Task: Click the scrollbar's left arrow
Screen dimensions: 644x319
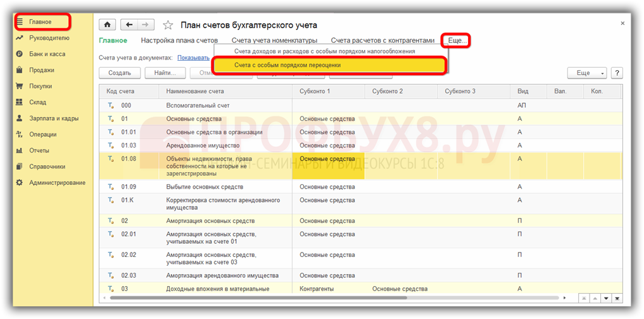Action: point(103,297)
